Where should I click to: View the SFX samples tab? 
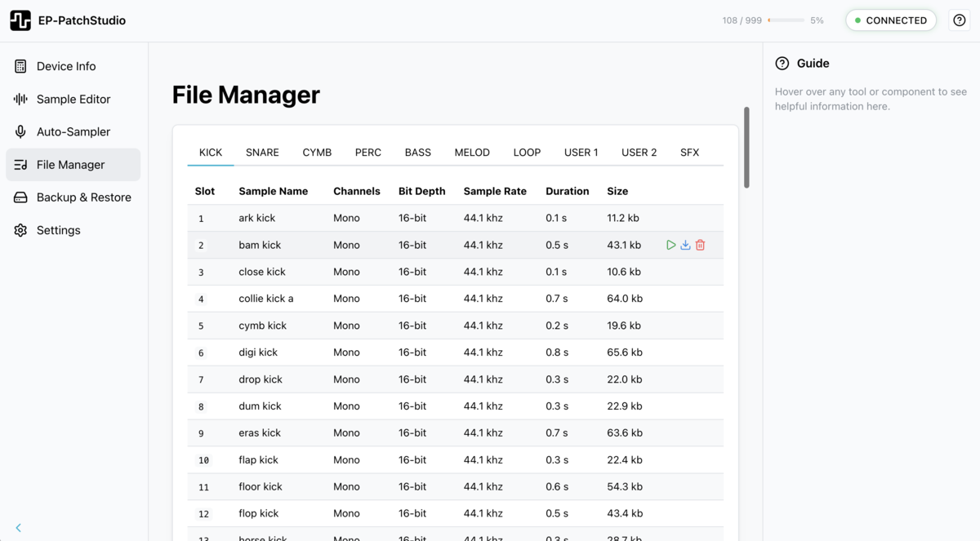pos(689,153)
